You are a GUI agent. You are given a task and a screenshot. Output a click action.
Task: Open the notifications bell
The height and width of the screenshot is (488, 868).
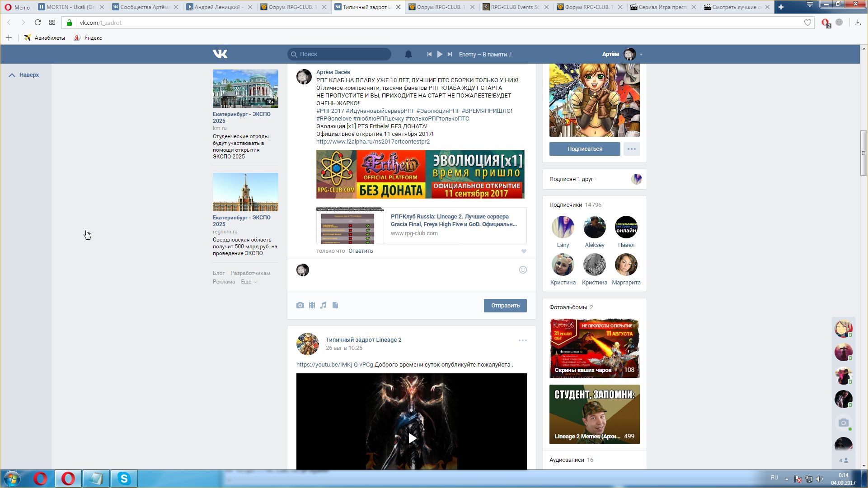point(408,54)
